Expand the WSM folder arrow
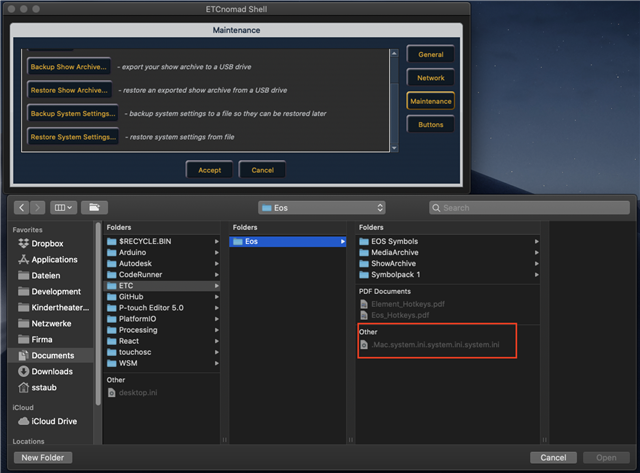Screen dimensions: 640x473 [x=216, y=363]
